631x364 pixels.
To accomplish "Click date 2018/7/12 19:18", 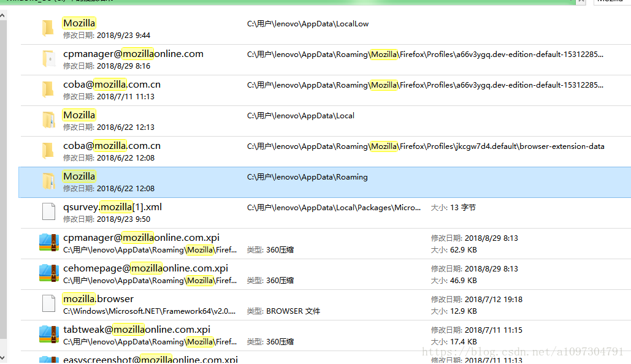I will coord(494,299).
